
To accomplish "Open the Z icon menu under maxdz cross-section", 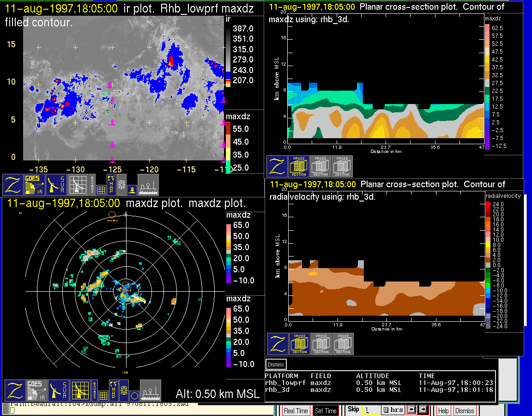I will click(277, 166).
